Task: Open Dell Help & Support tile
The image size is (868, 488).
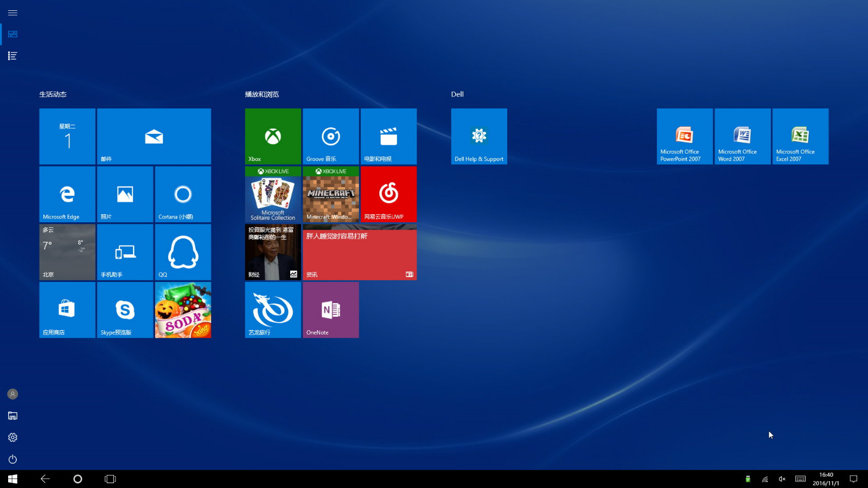Action: [479, 136]
